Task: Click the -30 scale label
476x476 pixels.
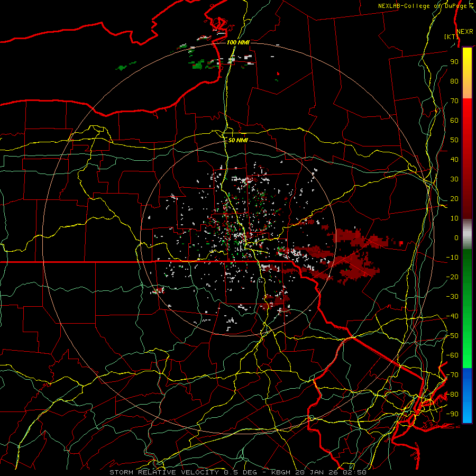Action: click(x=452, y=297)
